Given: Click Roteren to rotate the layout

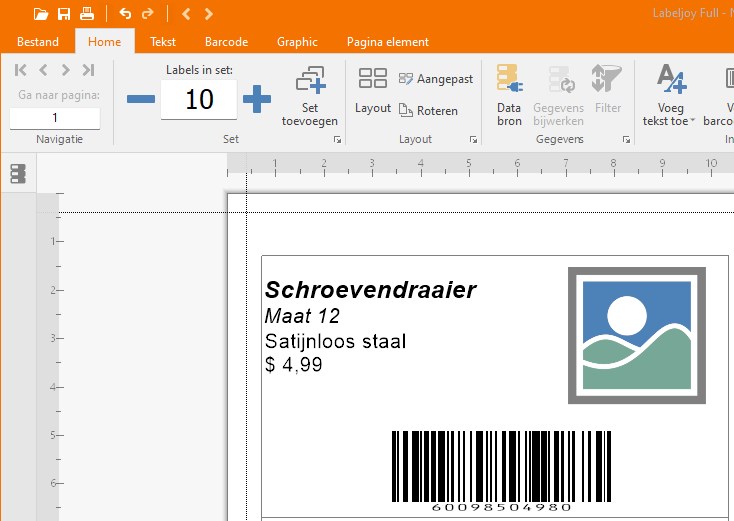Looking at the screenshot, I should coord(428,111).
